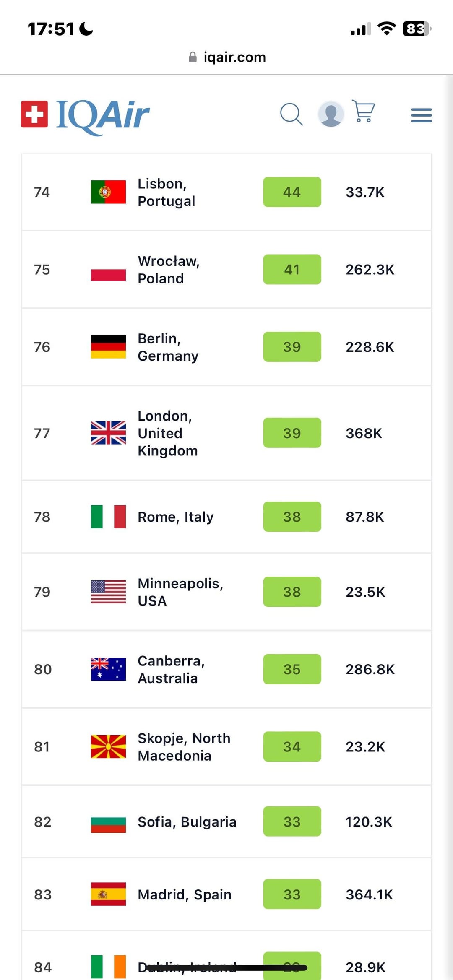Open the hamburger navigation menu
The image size is (453, 980).
422,115
